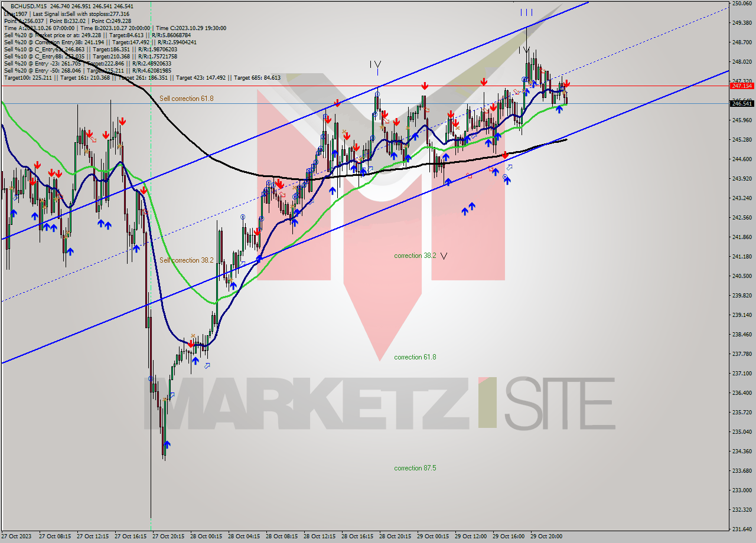This screenshot has width=756, height=543.
Task: Click the 235.040 price axis label
Action: (x=742, y=432)
